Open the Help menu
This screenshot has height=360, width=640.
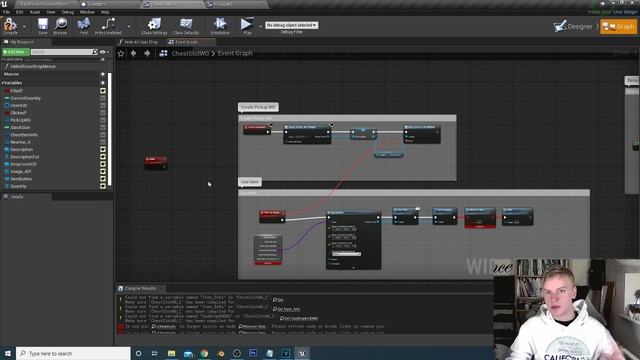(105, 12)
